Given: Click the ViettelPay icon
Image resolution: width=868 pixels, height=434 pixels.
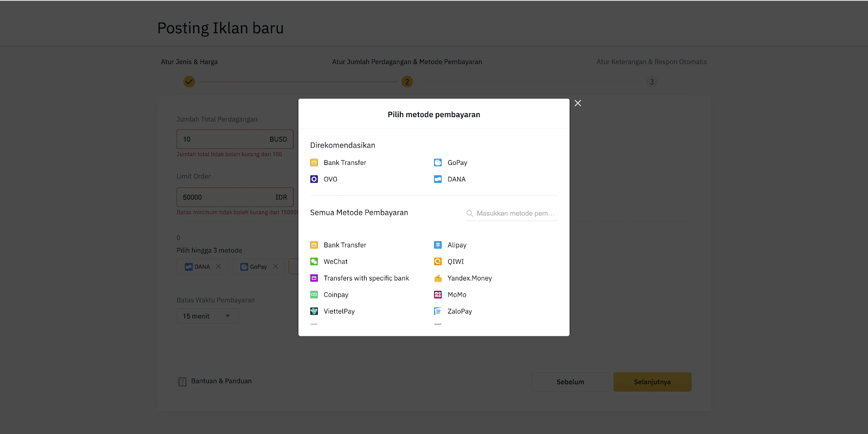Looking at the screenshot, I should 314,311.
